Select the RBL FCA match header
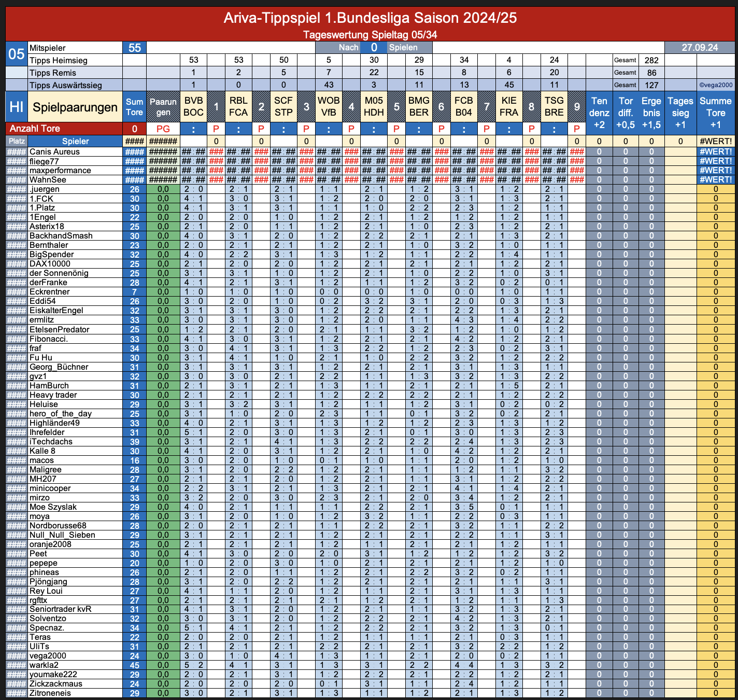Viewport: 738px width, 700px height. click(238, 107)
